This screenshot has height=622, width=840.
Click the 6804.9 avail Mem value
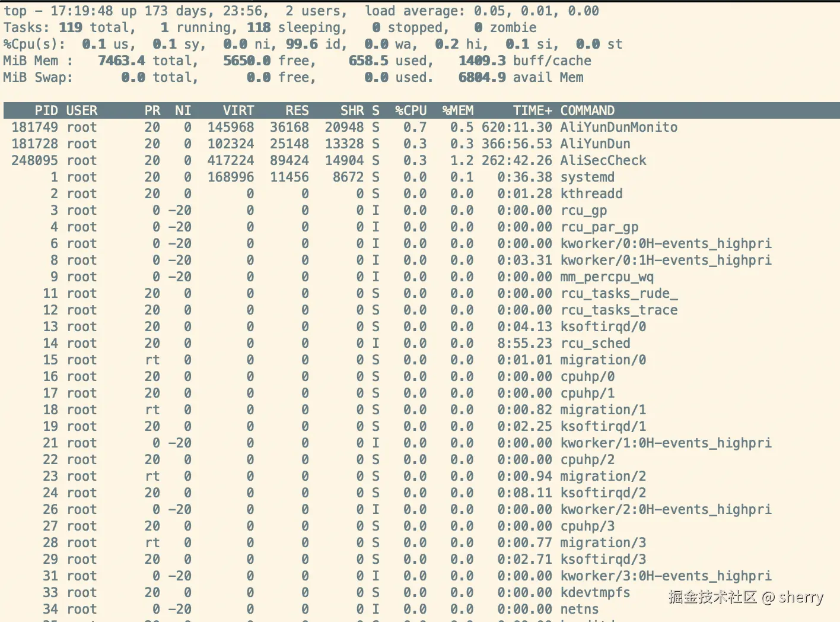click(x=482, y=77)
